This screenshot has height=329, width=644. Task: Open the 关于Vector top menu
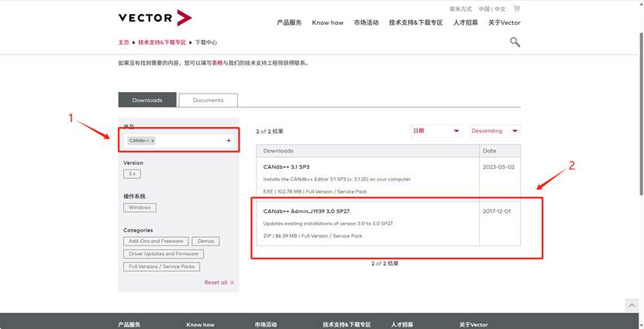[504, 22]
